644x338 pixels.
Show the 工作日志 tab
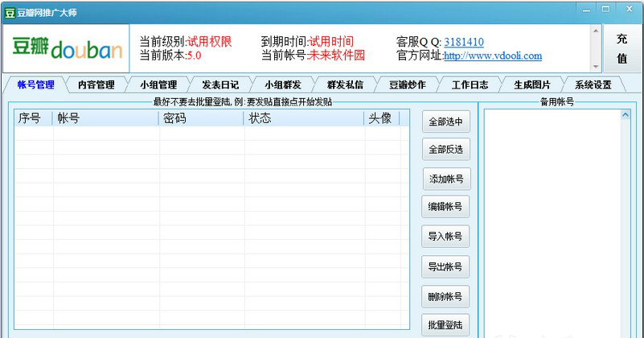click(x=470, y=84)
